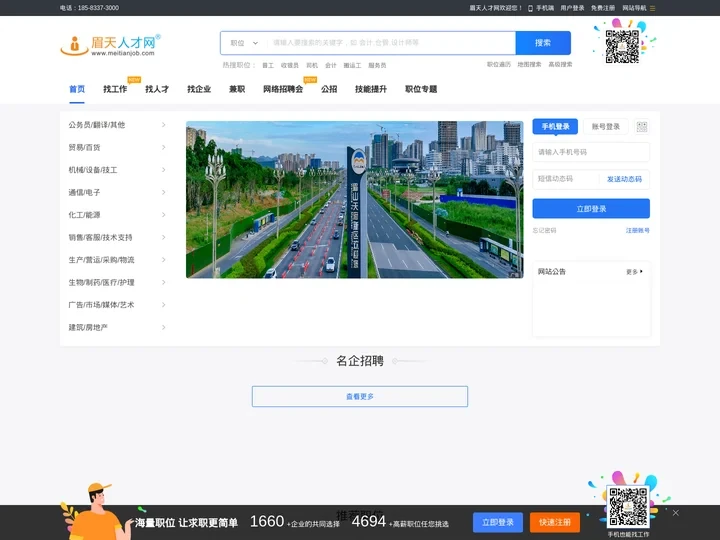Image resolution: width=720 pixels, height=540 pixels.
Task: Click the header QR code image
Action: pos(622,46)
